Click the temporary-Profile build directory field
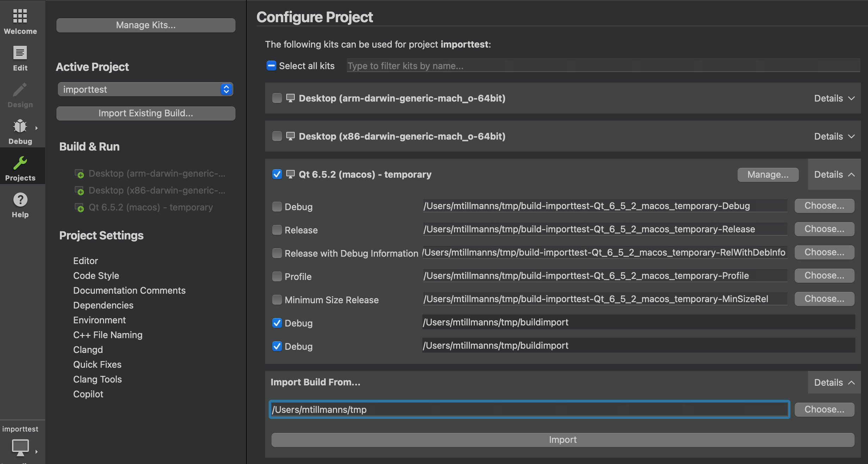Image resolution: width=868 pixels, height=464 pixels. pos(605,276)
